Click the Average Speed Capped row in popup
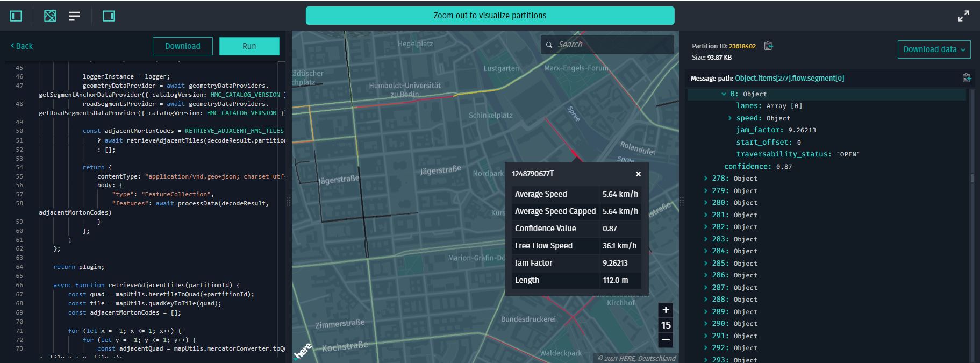 pyautogui.click(x=576, y=211)
